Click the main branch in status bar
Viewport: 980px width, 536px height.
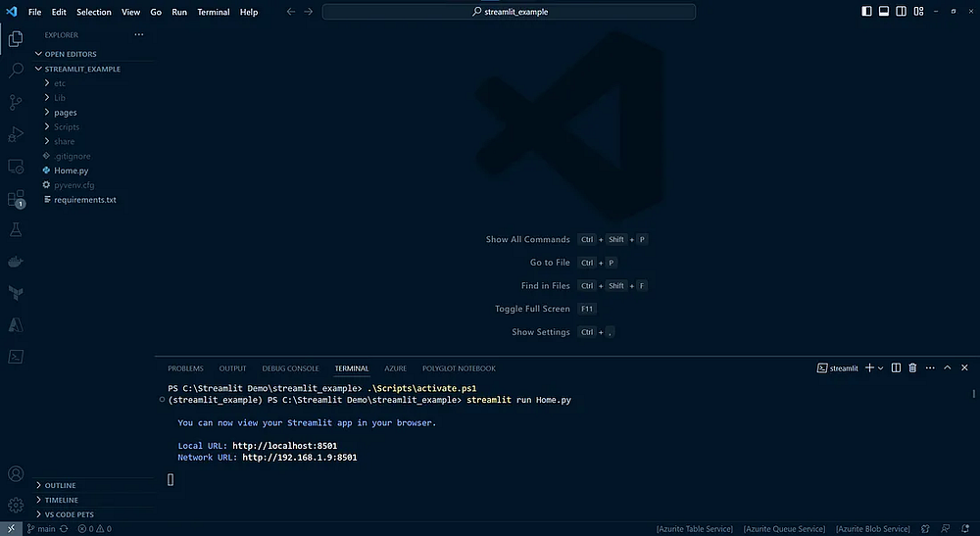(x=40, y=528)
